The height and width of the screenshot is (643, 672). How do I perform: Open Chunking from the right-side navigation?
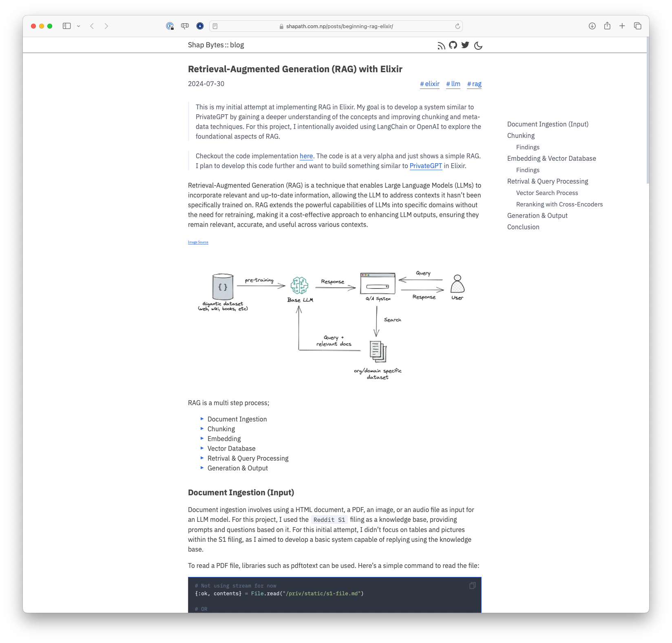[x=520, y=135]
